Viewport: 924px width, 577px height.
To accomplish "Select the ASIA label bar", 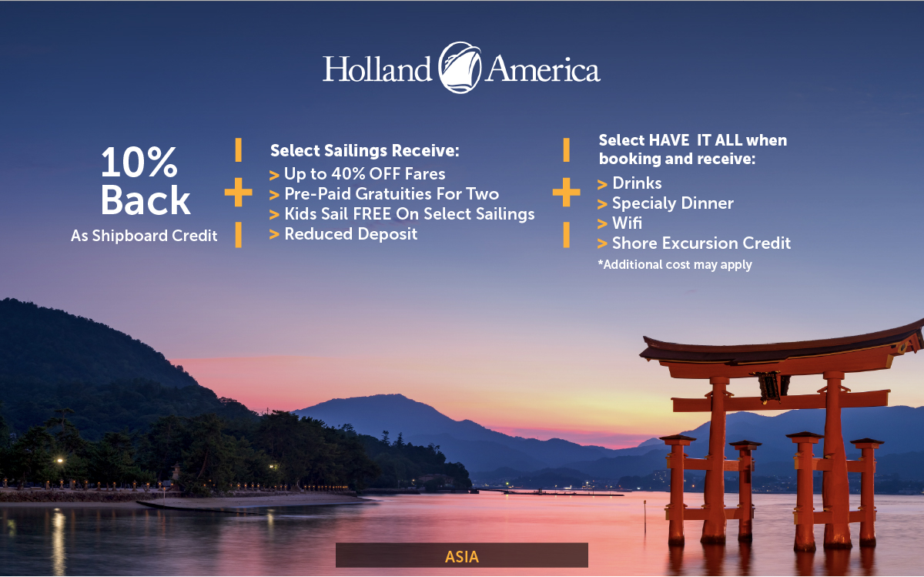I will [462, 555].
